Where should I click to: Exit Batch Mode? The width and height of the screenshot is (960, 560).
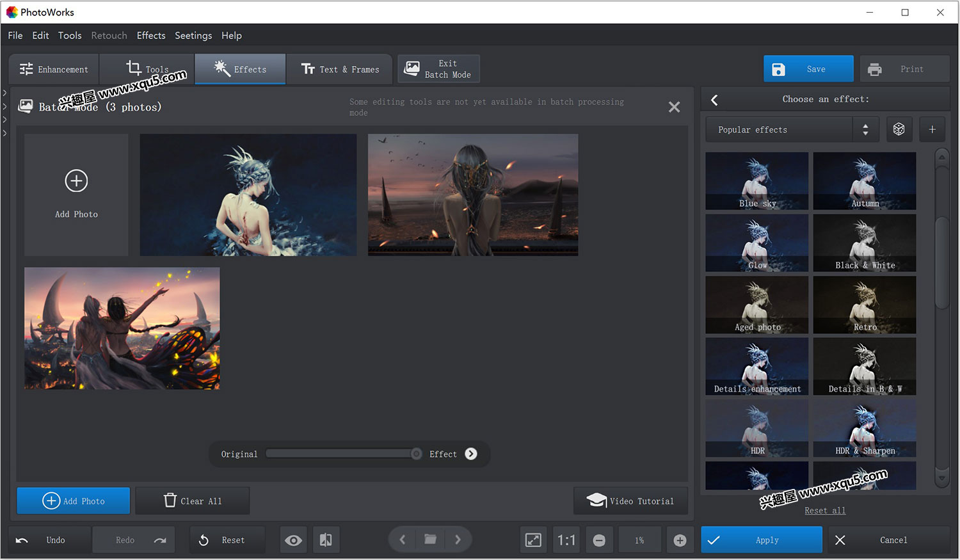[x=438, y=69]
